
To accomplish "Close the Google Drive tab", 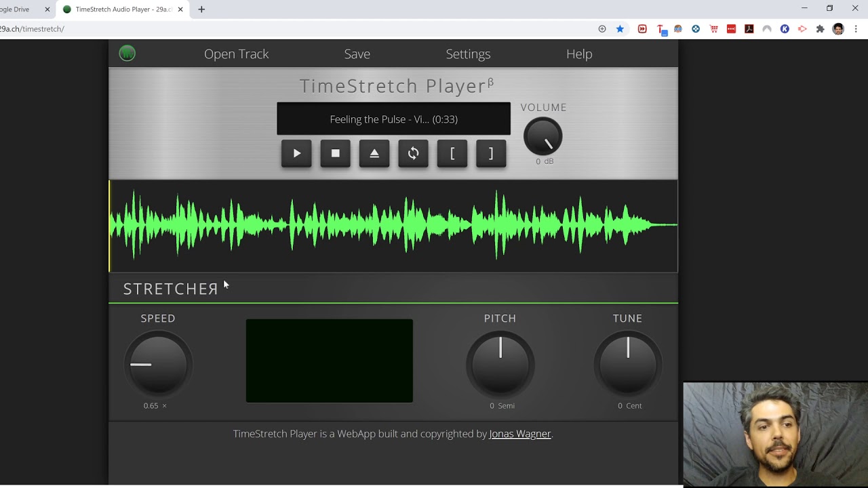I will tap(47, 9).
